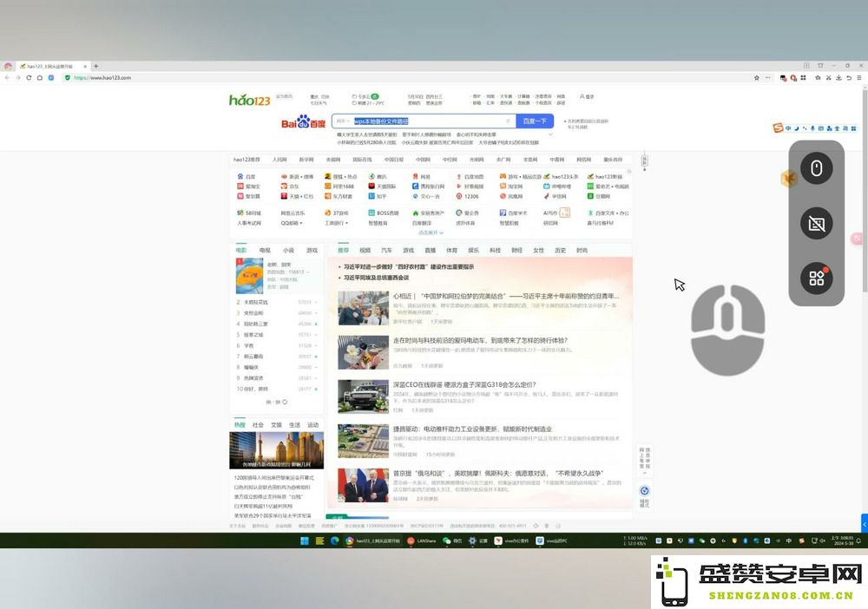Reload the page with refresh icon
868x609 pixels.
click(x=29, y=78)
